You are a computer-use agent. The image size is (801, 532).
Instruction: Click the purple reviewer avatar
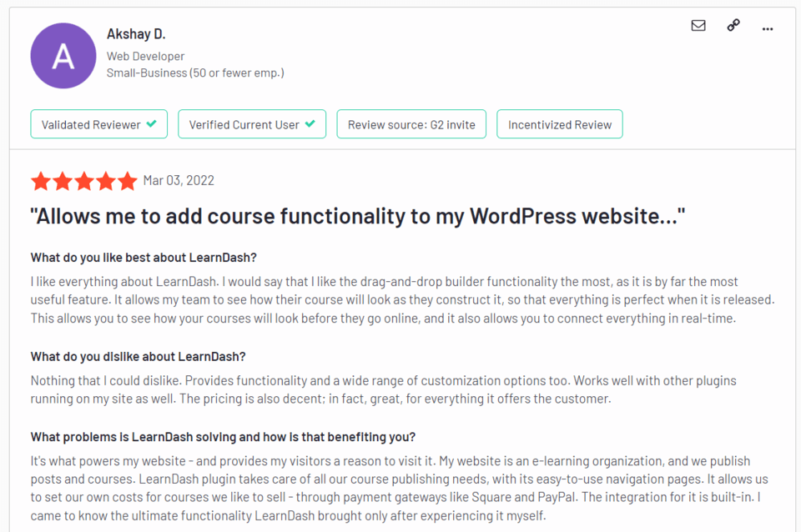[x=63, y=56]
